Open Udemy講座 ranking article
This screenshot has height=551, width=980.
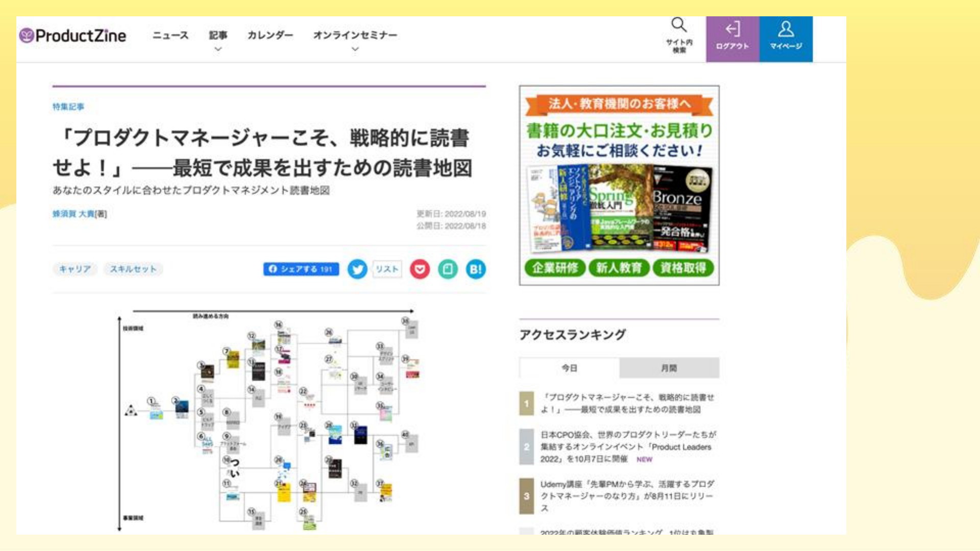[x=627, y=496]
